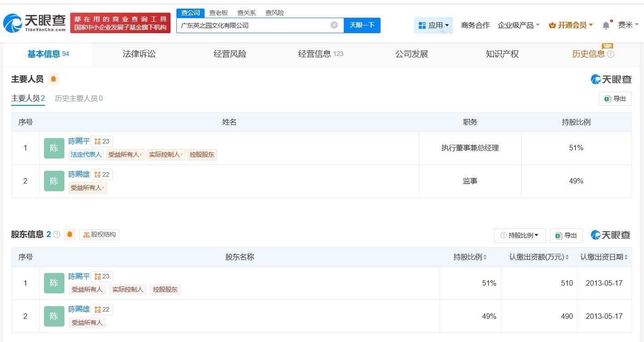Switch to the 查老板 search tab

[x=219, y=13]
